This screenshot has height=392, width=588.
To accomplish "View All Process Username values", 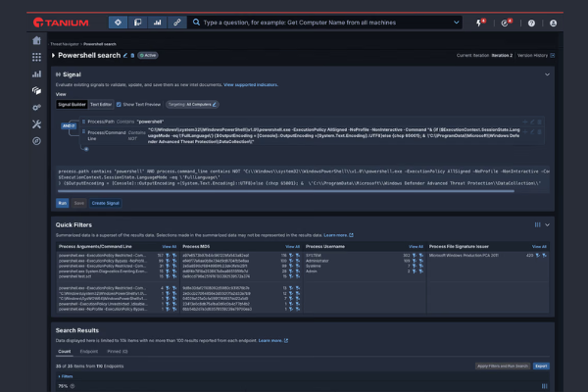I will 416,247.
